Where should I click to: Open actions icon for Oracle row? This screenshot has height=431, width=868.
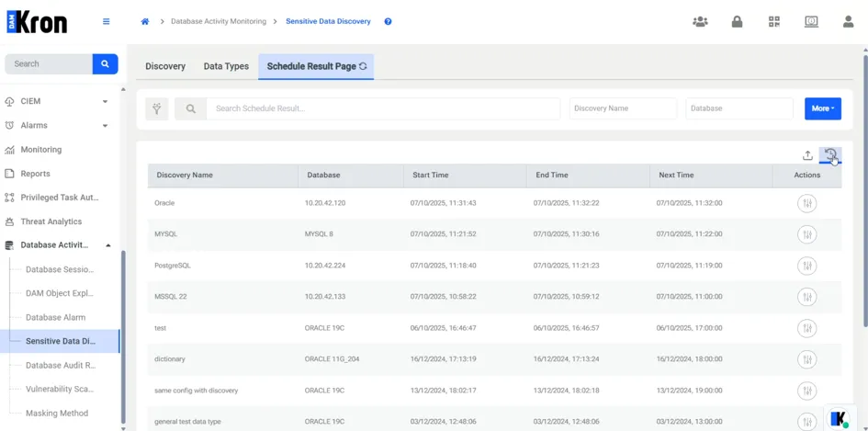tap(807, 203)
